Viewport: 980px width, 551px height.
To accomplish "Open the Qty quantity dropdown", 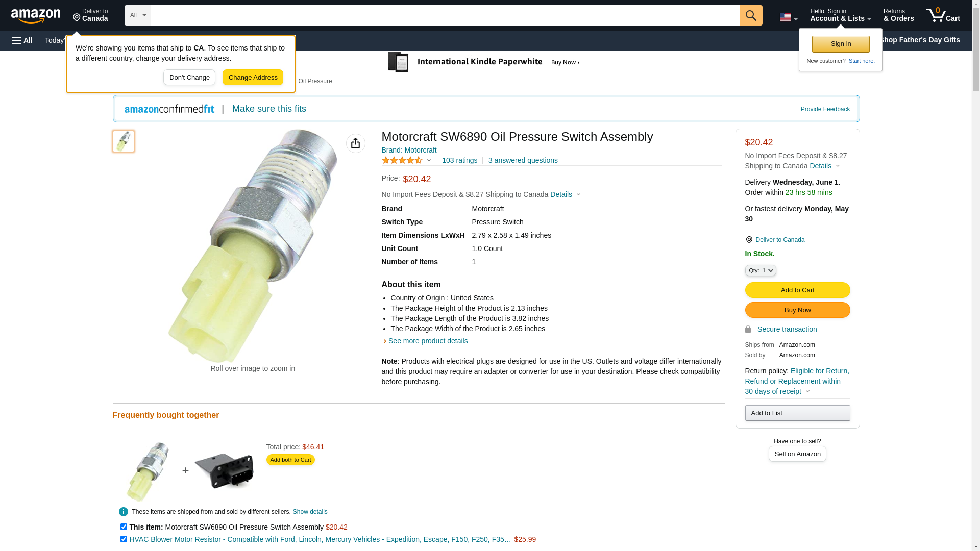I will tap(760, 270).
